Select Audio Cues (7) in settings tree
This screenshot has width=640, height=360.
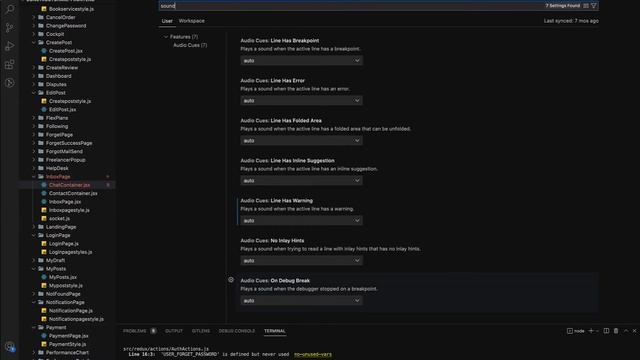click(x=190, y=45)
